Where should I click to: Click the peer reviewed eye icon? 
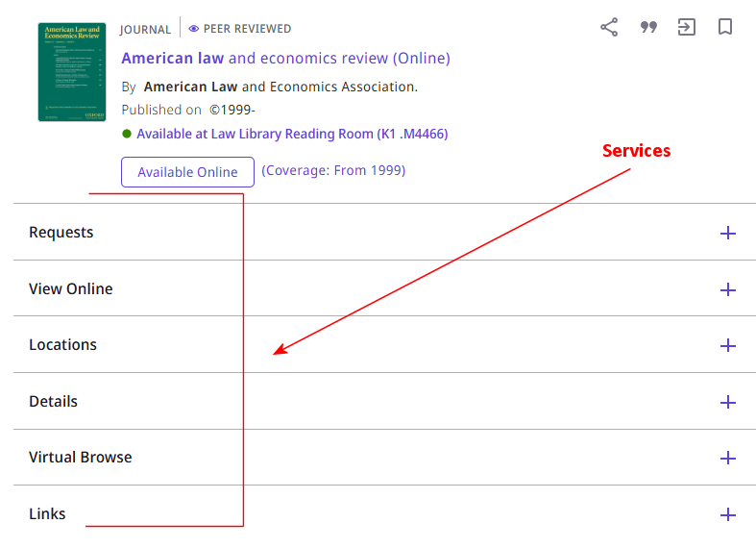click(193, 29)
